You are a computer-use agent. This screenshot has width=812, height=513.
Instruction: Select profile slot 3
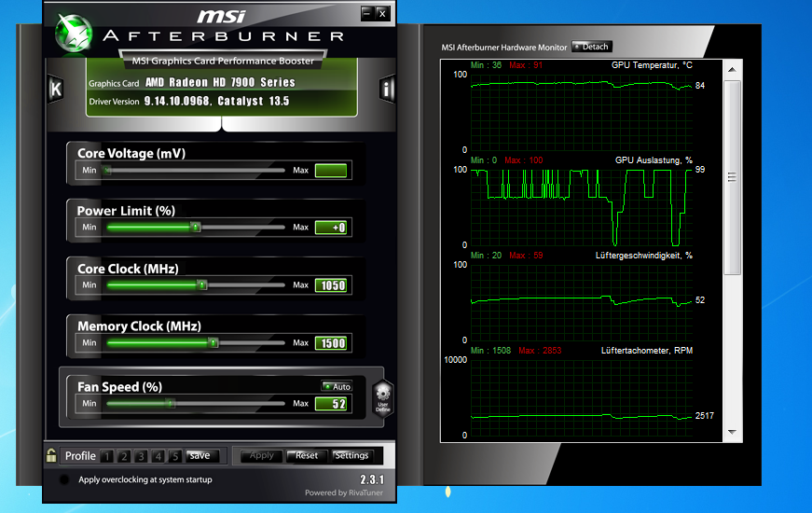tap(141, 456)
